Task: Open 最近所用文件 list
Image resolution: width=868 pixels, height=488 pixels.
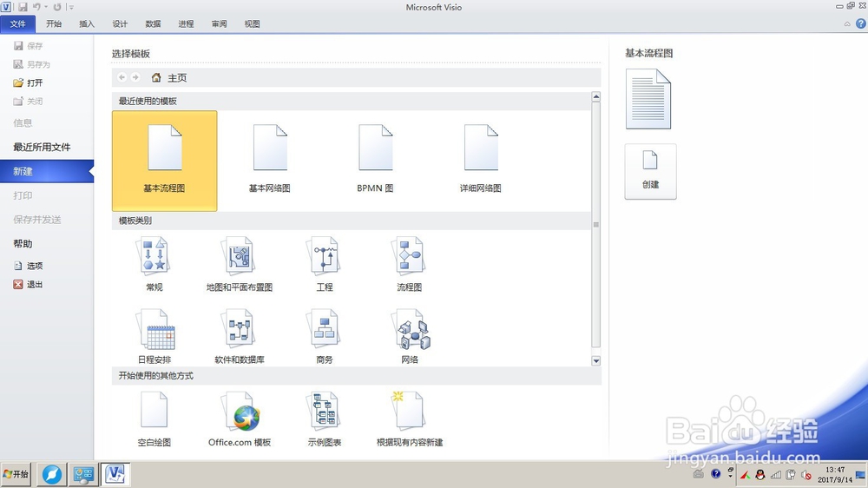Action: coord(42,147)
